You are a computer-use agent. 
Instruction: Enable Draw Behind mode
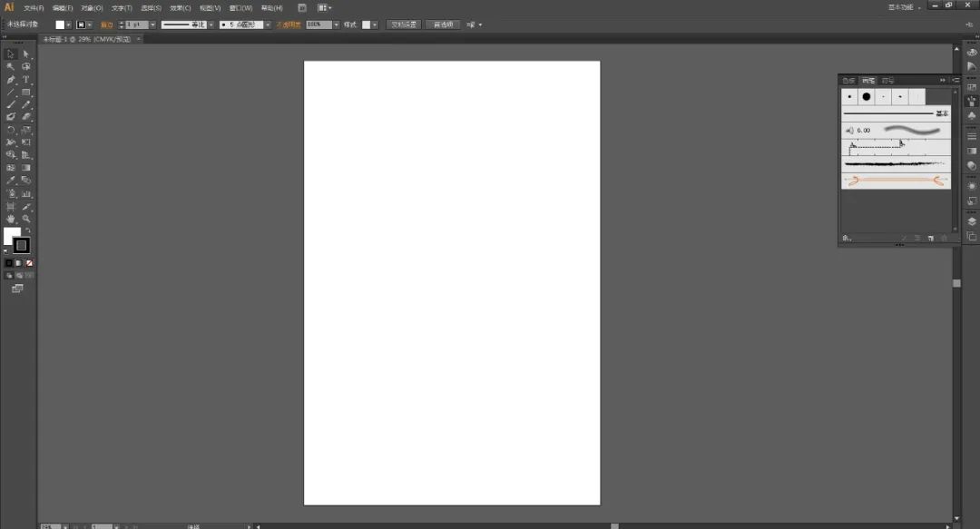[19, 275]
